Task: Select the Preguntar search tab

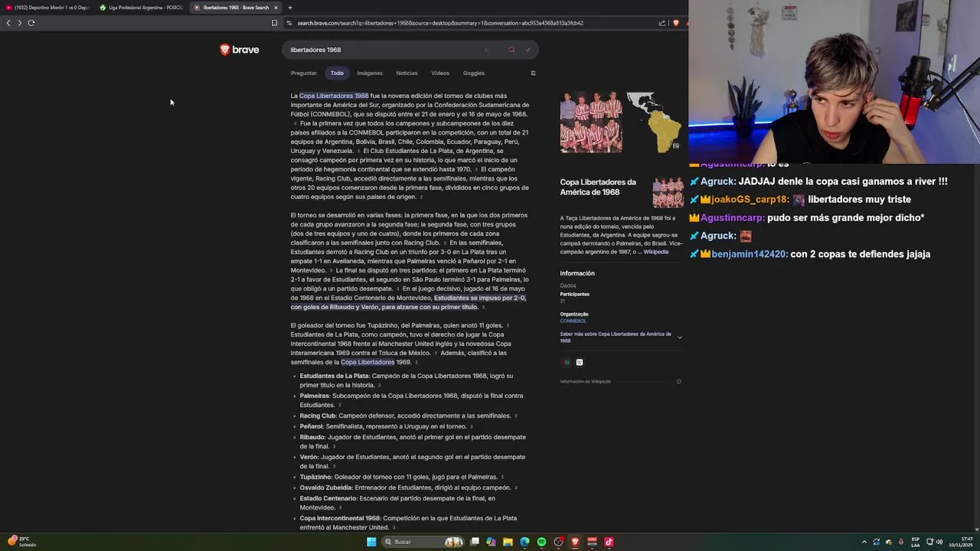Action: [303, 73]
